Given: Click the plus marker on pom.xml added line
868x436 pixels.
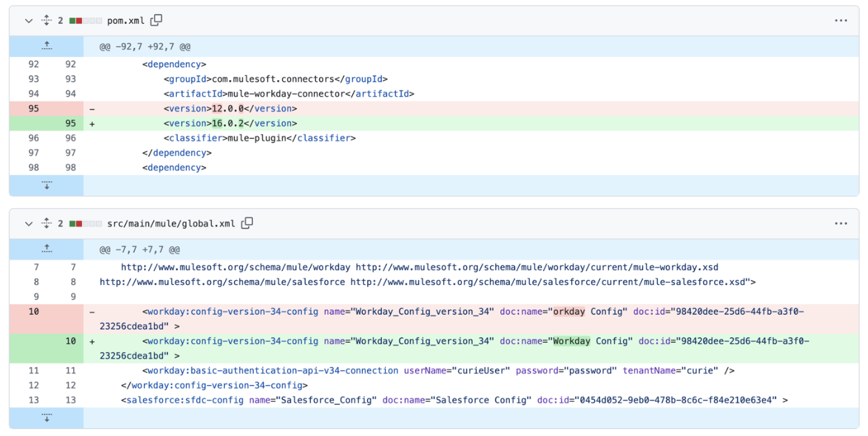Looking at the screenshot, I should click(x=92, y=123).
